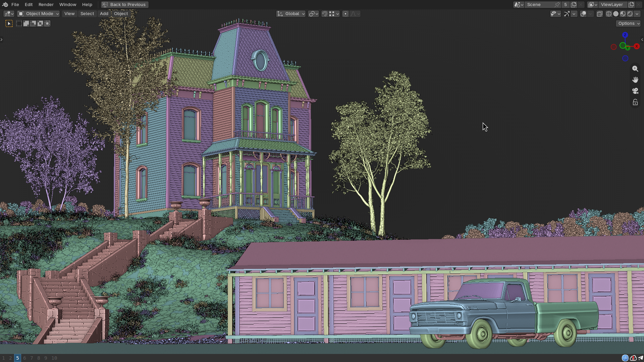Click the negative Z axis gizmo circle

(x=625, y=58)
